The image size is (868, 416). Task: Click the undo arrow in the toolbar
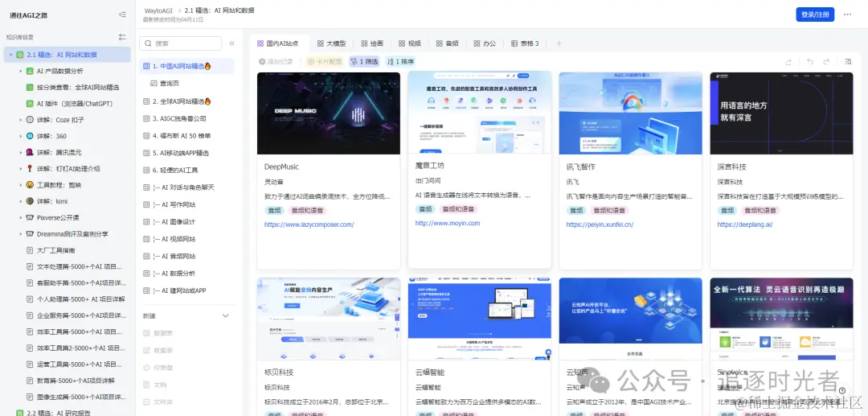(810, 61)
